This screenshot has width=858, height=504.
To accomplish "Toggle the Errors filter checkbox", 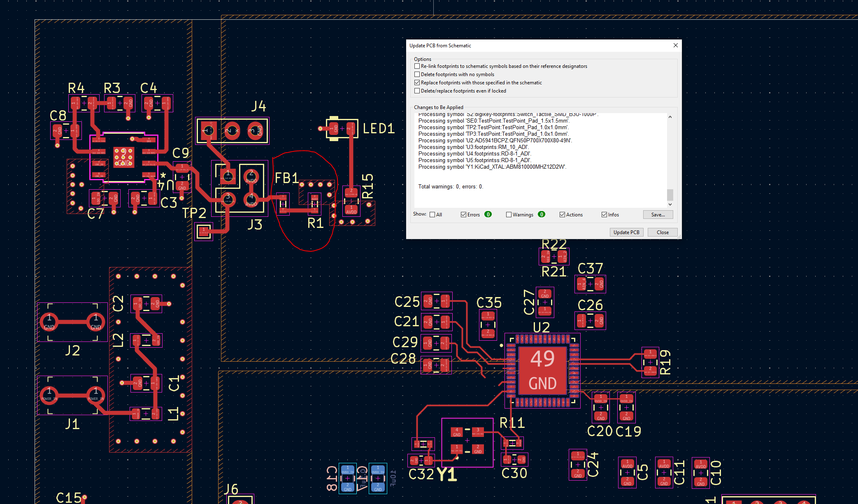I will click(463, 215).
